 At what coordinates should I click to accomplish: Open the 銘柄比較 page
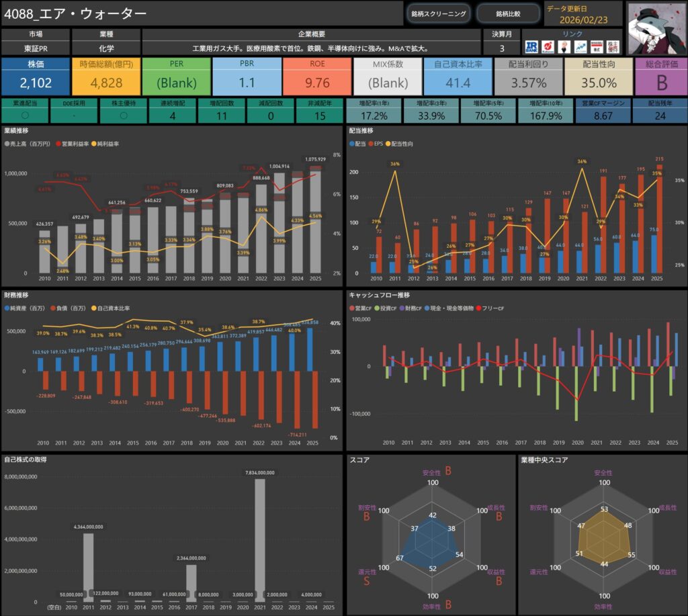(508, 13)
